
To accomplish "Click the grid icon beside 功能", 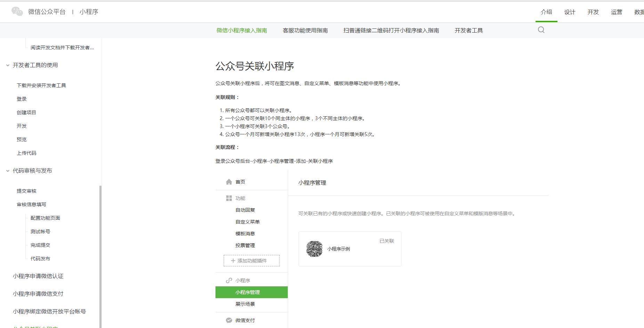I will click(229, 198).
